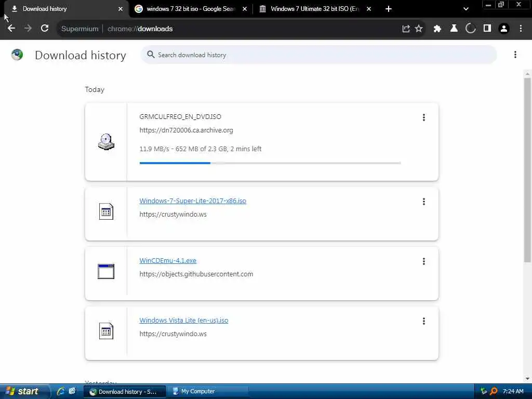Select Download history taskbar button
Image resolution: width=532 pixels, height=399 pixels.
[125, 391]
